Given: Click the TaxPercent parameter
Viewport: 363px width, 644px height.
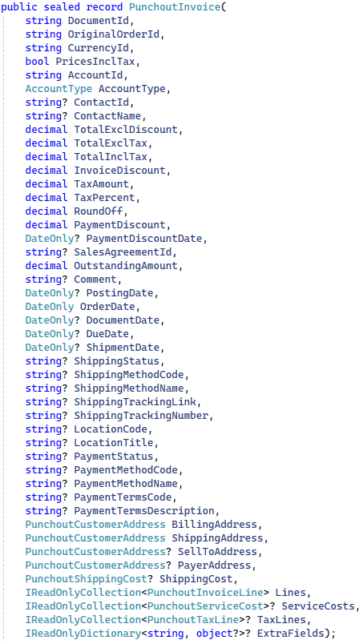Looking at the screenshot, I should pos(104,198).
